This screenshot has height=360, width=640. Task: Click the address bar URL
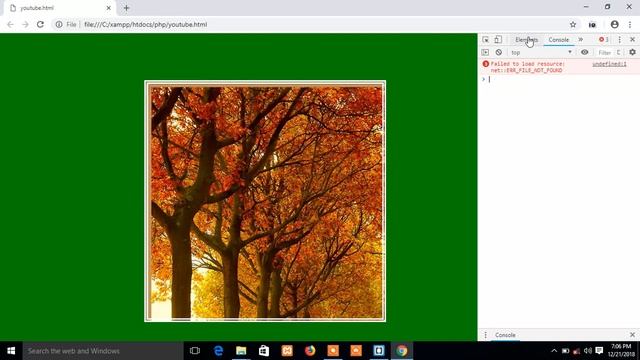(x=146, y=24)
